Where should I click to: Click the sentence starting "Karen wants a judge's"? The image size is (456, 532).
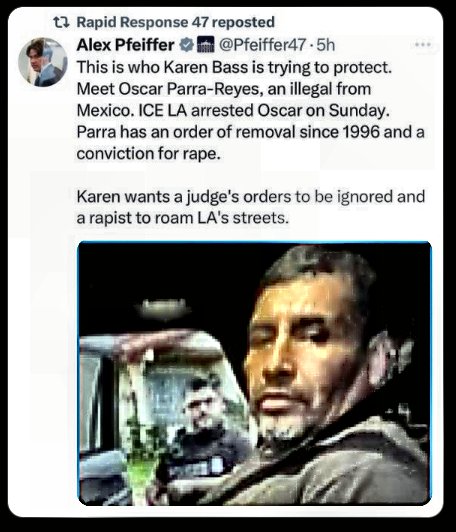click(250, 207)
